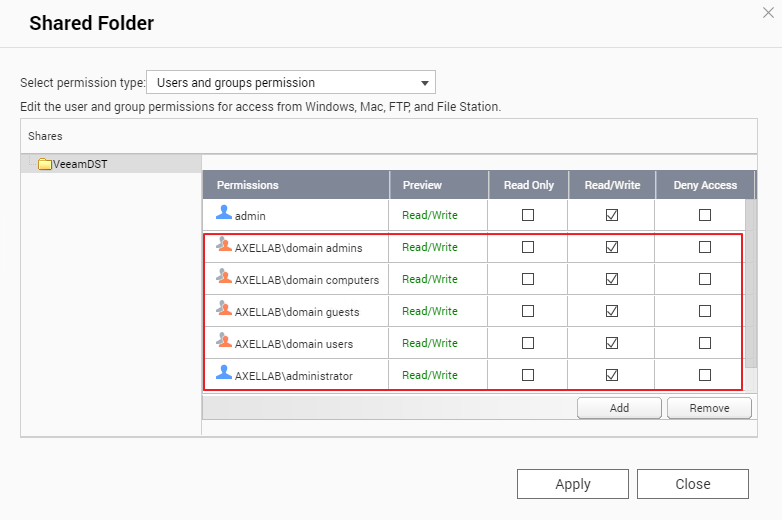Click the AXELLAB\administrator user icon
This screenshot has width=782, height=520.
tap(224, 373)
